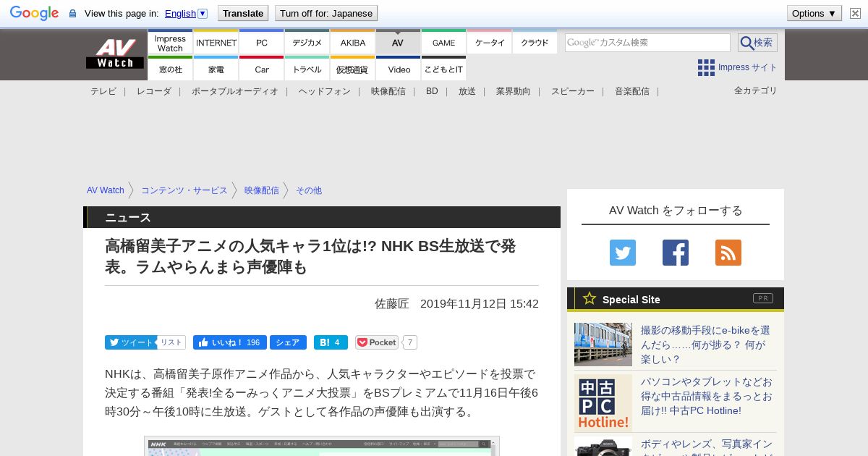Open the English language dropdown
Screen dimensions: 868x456
point(186,13)
